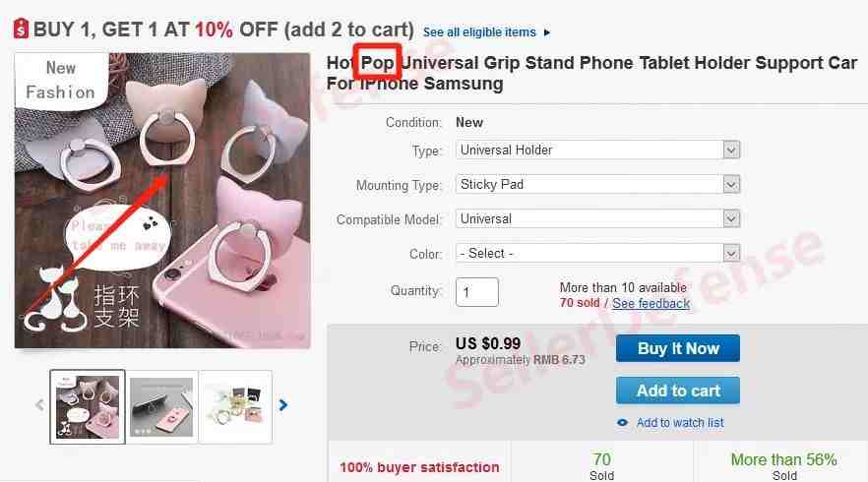The width and height of the screenshot is (868, 482).
Task: Open See all eligible items link
Action: pos(479,32)
